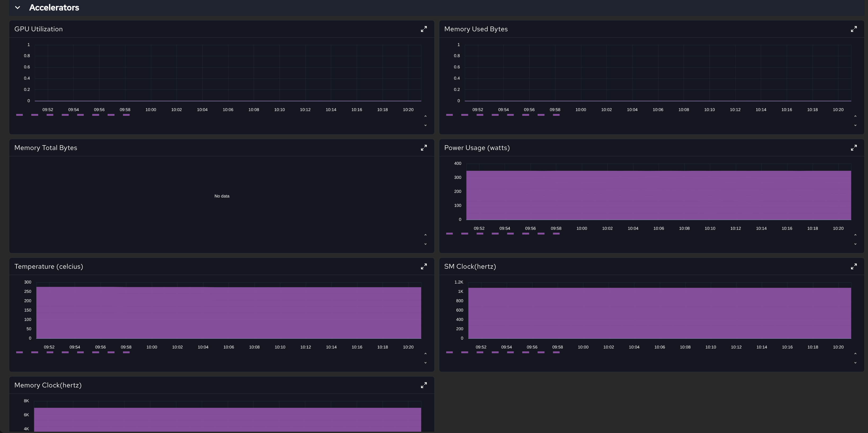Toggle first legend series in Power Usage

[x=449, y=233]
